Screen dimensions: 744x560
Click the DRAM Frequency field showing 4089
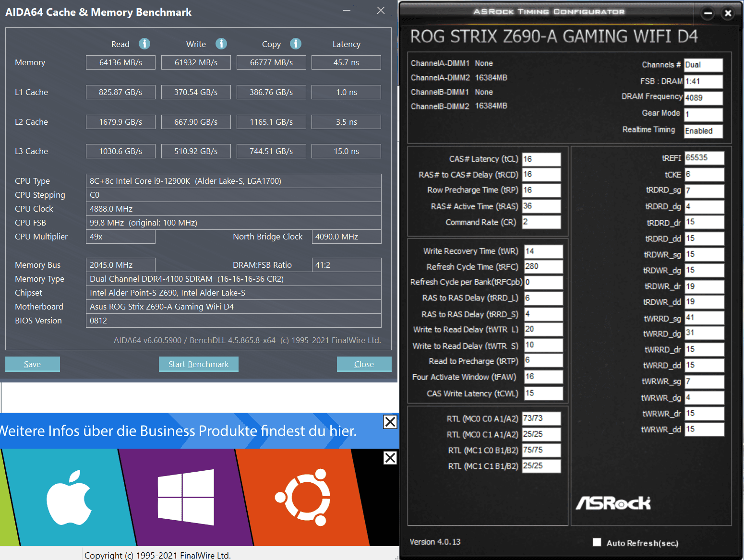(x=703, y=98)
